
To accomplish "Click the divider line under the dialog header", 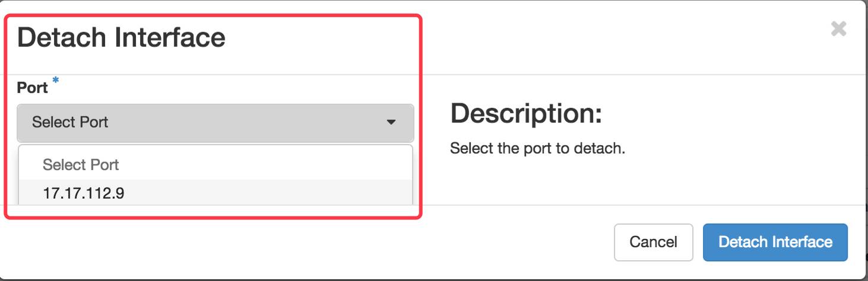I will [x=594, y=75].
